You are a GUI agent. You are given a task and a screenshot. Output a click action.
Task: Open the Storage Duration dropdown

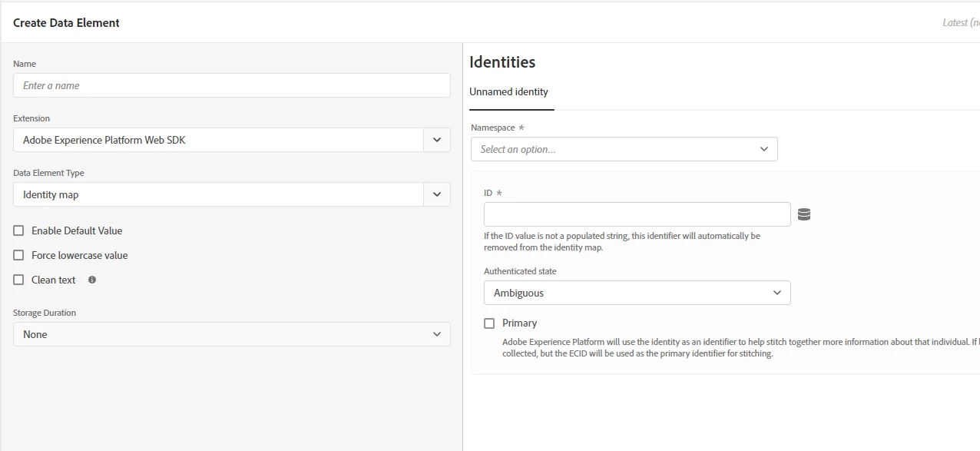click(231, 334)
